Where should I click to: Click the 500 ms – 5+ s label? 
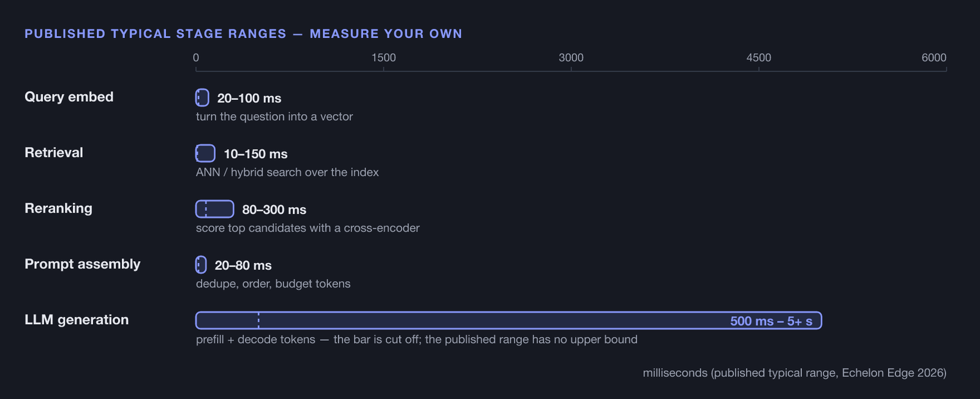tap(771, 321)
